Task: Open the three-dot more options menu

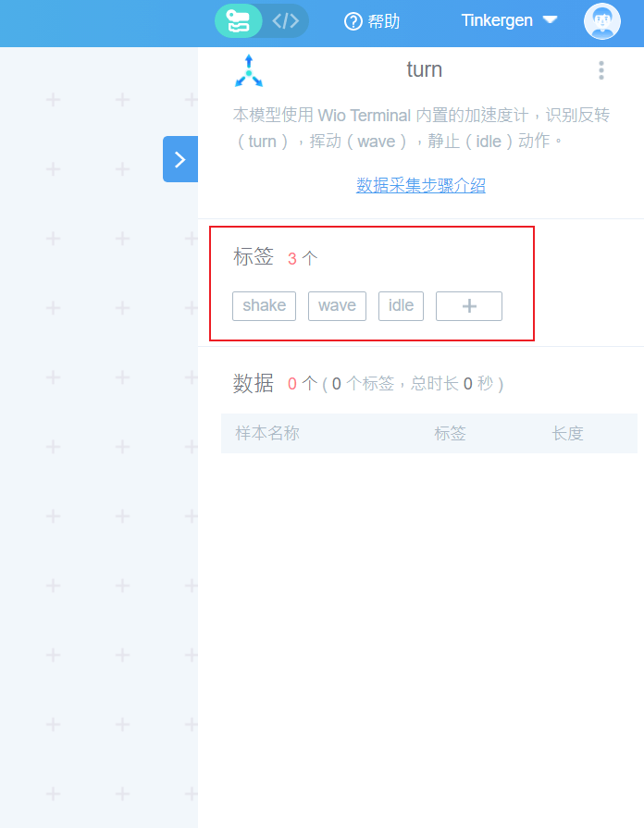Action: (601, 70)
